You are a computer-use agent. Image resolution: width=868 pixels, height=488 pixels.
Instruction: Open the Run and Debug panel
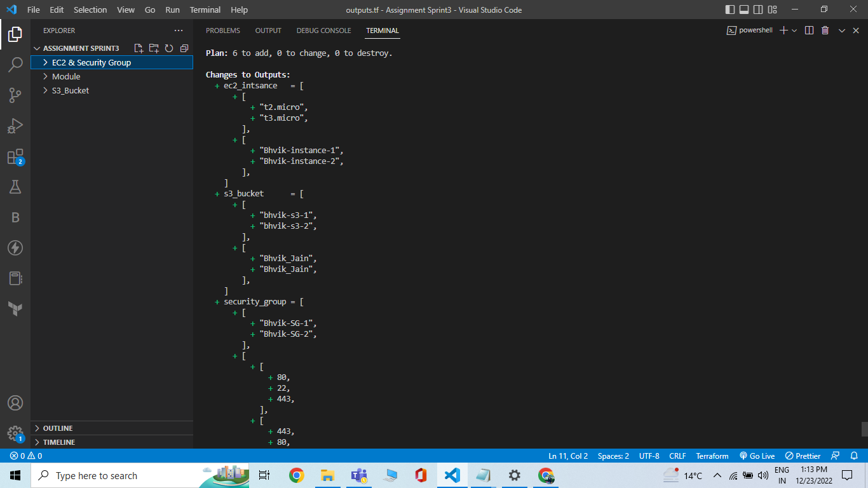point(16,126)
